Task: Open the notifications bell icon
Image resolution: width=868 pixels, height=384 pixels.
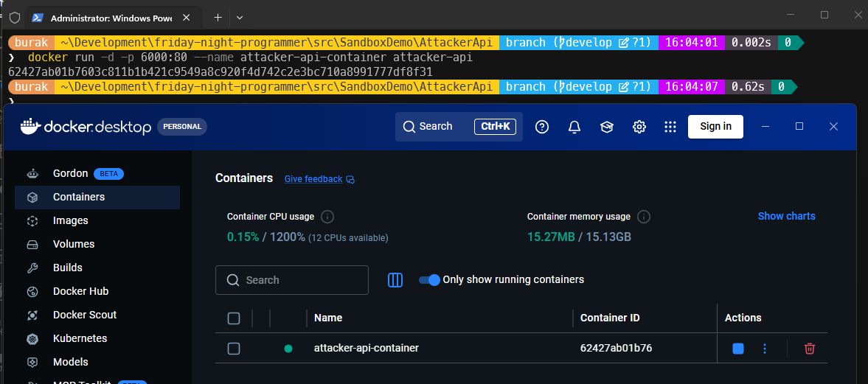Action: (574, 127)
